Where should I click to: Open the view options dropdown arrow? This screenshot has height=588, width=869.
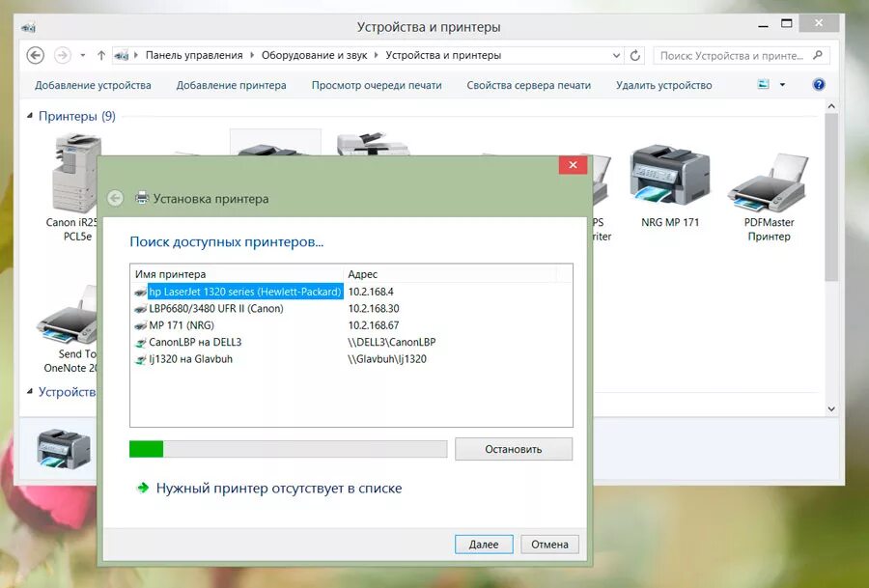point(782,85)
